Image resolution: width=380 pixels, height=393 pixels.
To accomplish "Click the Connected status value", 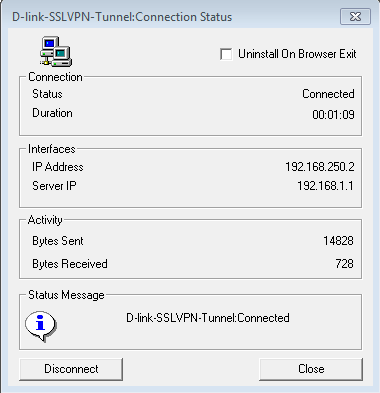I will point(328,94).
